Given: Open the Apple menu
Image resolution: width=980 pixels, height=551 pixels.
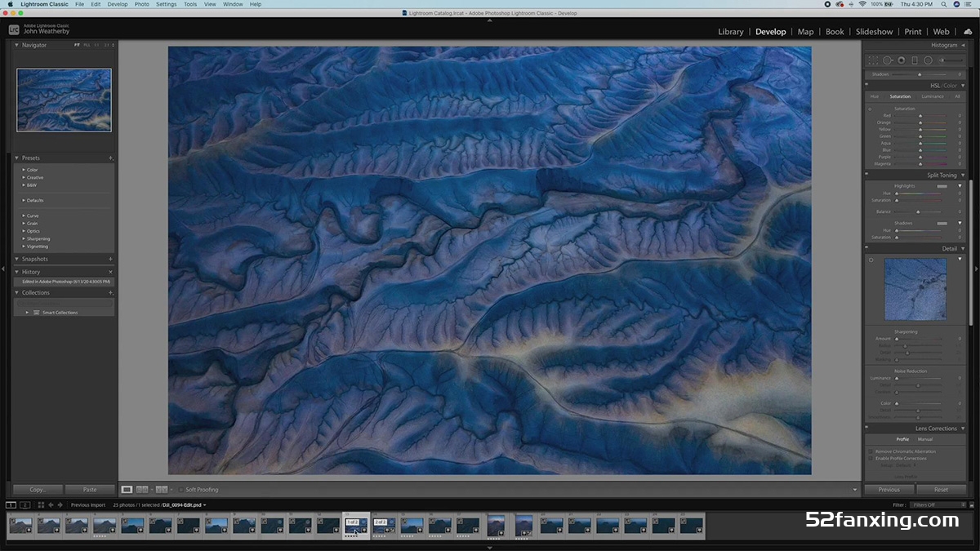Looking at the screenshot, I should 10,4.
